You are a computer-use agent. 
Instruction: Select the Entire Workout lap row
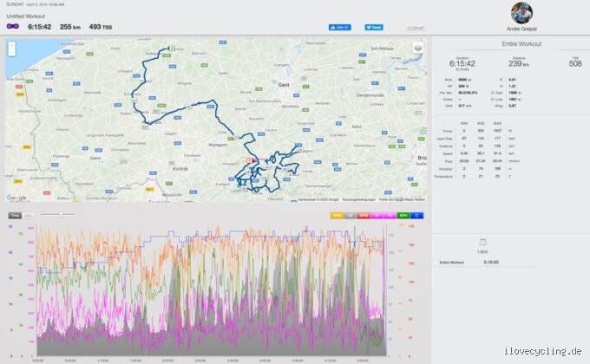483,262
